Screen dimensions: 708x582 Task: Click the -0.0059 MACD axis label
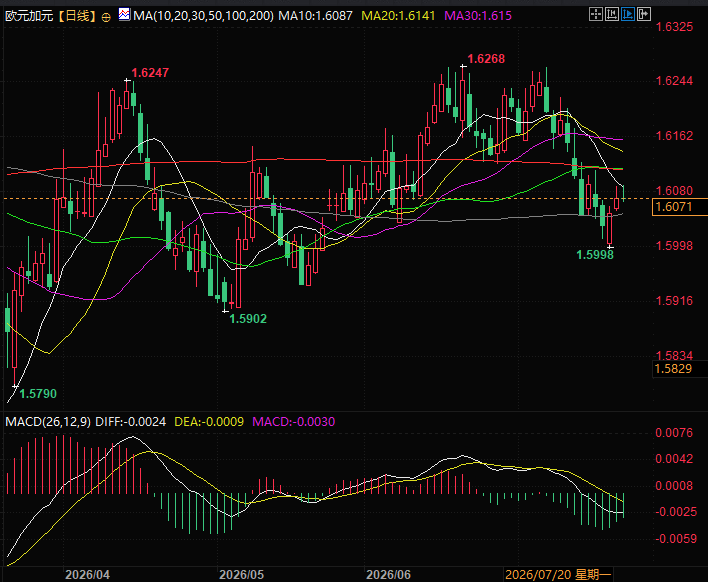[676, 539]
